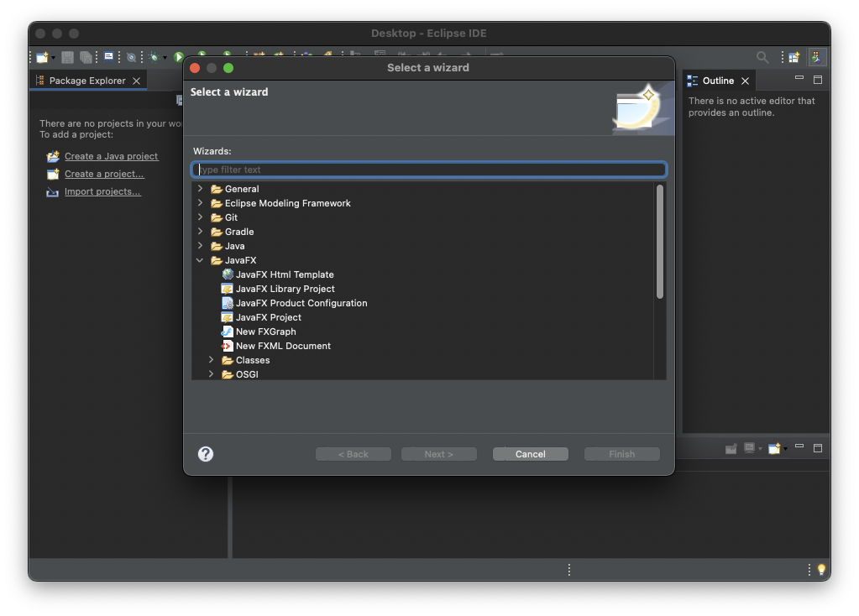The height and width of the screenshot is (616, 859).
Task: Click the Display Selected Console icon
Action: (749, 448)
